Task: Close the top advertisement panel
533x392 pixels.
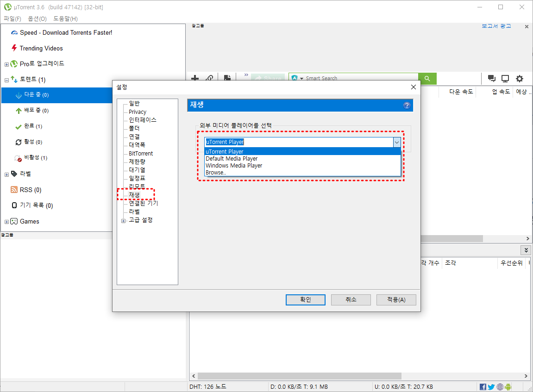Action: [527, 26]
